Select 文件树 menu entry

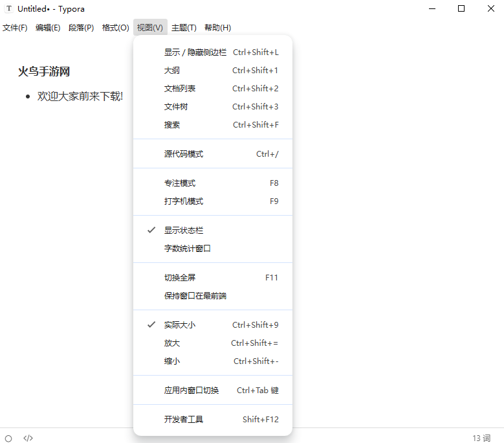click(x=213, y=106)
